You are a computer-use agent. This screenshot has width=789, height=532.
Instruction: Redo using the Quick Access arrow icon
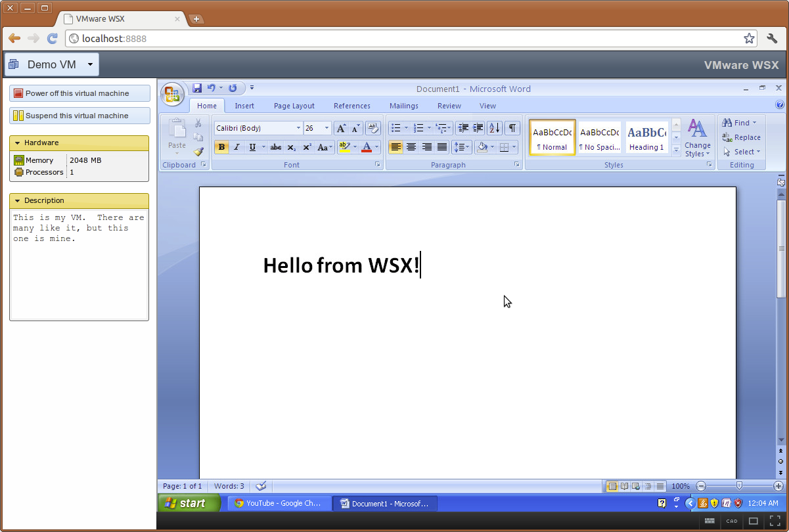pos(233,87)
